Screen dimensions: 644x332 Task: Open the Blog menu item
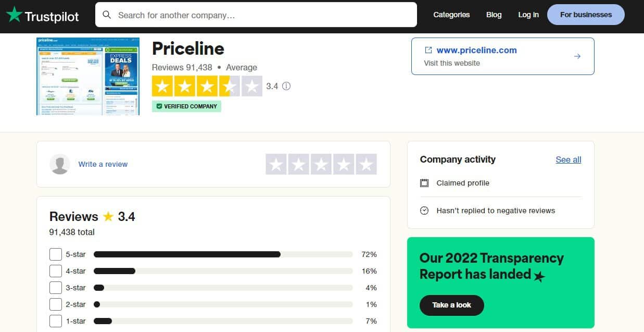494,15
